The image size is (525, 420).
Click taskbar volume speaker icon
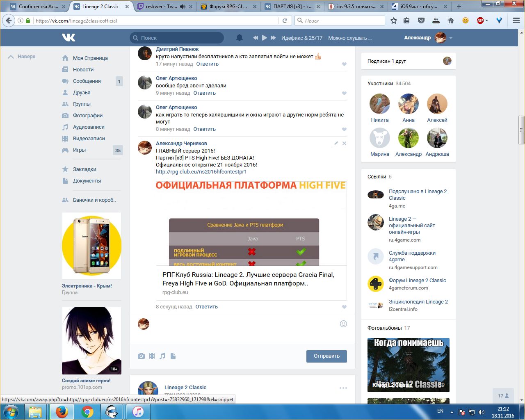[482, 412]
